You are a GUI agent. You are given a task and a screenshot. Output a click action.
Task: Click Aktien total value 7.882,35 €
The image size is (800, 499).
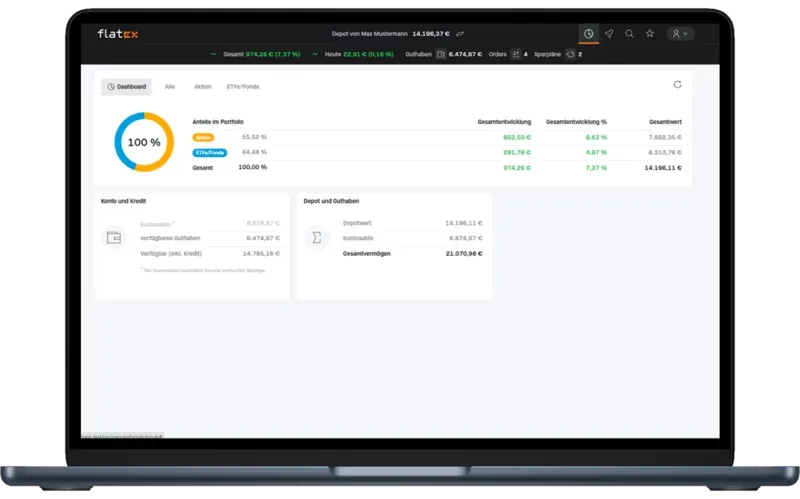tap(665, 137)
